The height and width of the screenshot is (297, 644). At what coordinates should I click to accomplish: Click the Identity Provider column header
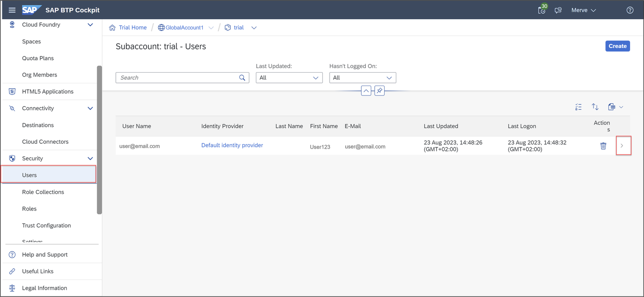tap(222, 126)
